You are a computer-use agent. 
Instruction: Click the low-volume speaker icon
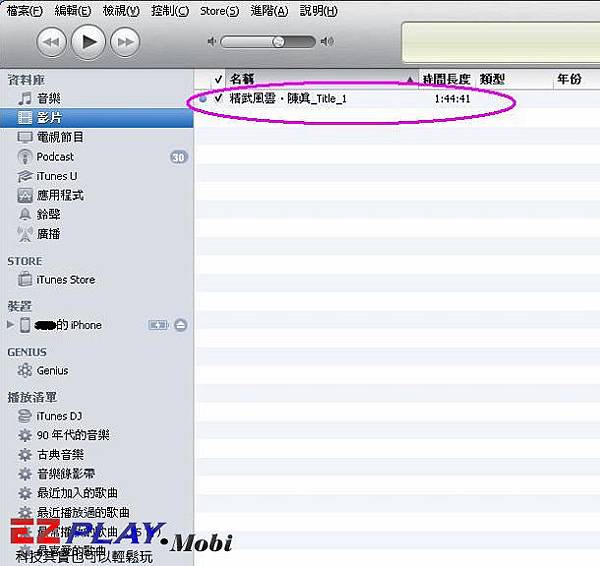[x=212, y=41]
